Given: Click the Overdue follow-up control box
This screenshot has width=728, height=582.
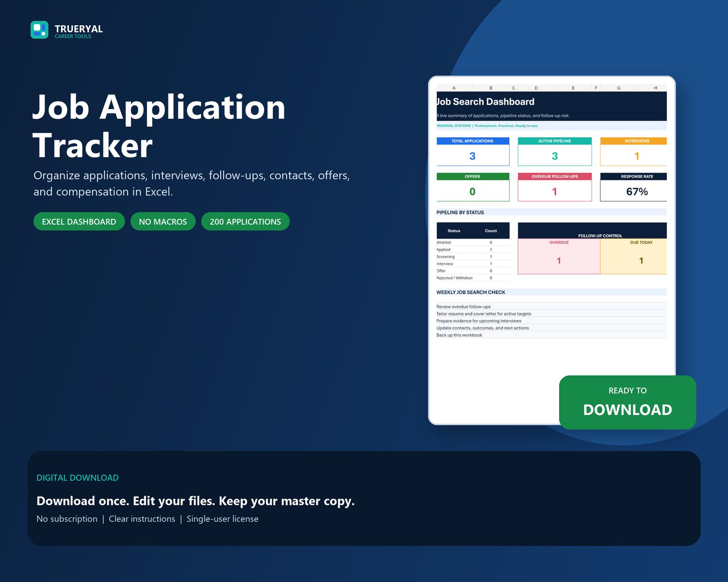Looking at the screenshot, I should coord(559,256).
